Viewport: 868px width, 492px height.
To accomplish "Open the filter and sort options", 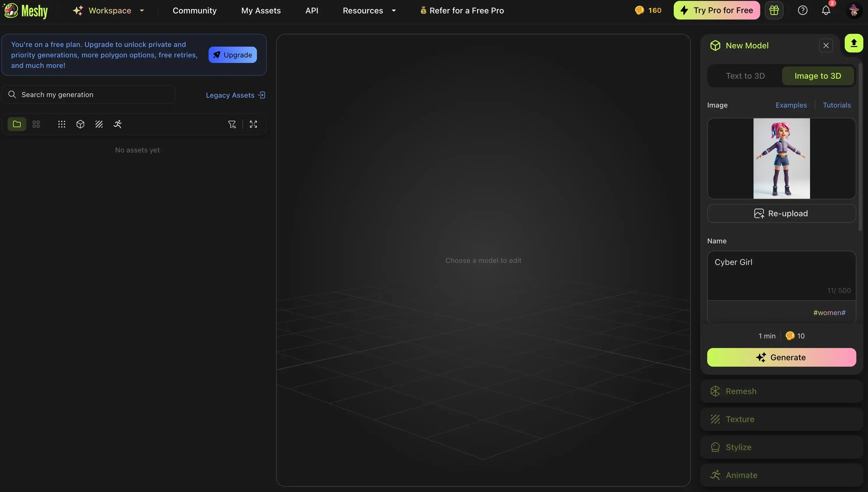I will (x=232, y=124).
